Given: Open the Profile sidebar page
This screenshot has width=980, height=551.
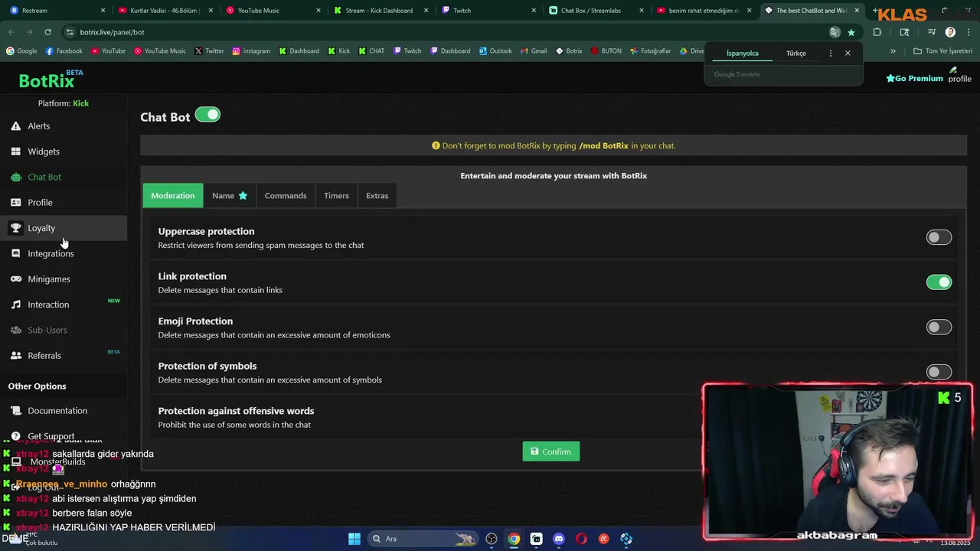Looking at the screenshot, I should click(40, 203).
